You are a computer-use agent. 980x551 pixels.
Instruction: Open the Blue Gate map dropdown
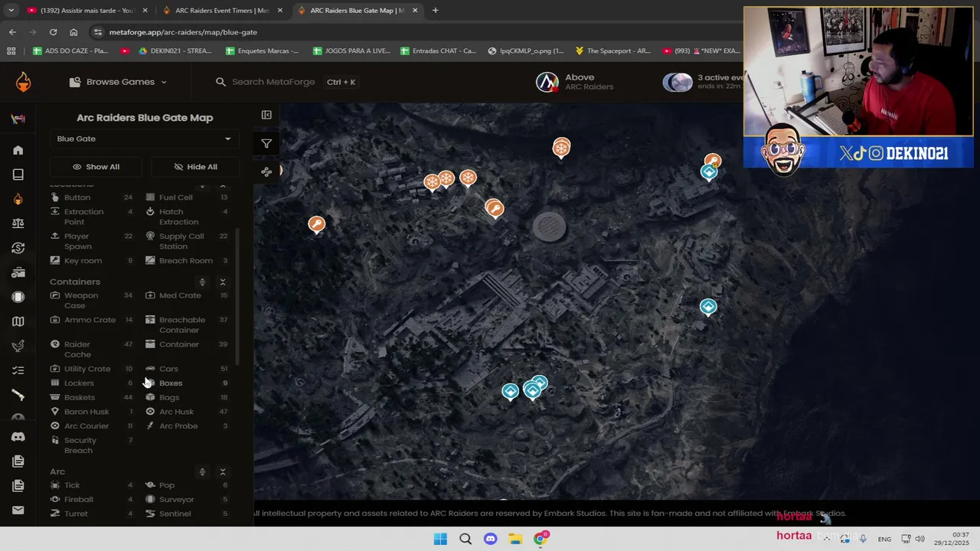pos(144,139)
